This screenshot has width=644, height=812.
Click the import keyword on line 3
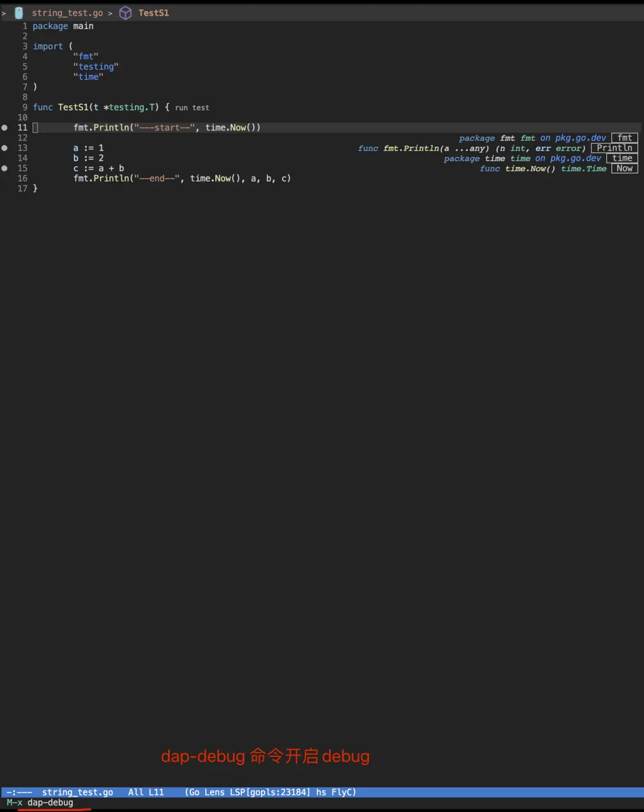pos(48,46)
